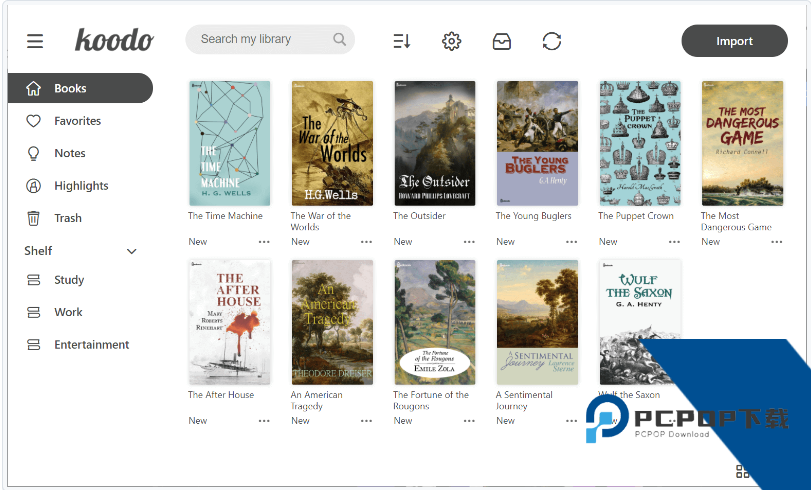
Task: Open the Highlights section
Action: [x=81, y=186]
